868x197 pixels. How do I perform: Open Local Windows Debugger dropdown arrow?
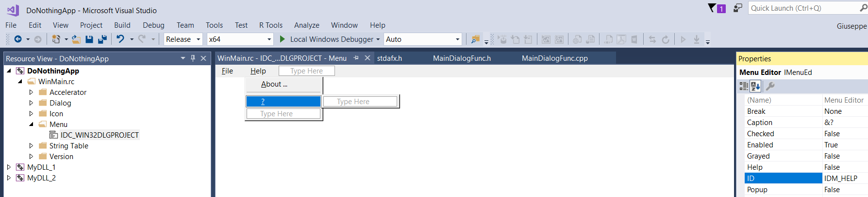pos(378,39)
